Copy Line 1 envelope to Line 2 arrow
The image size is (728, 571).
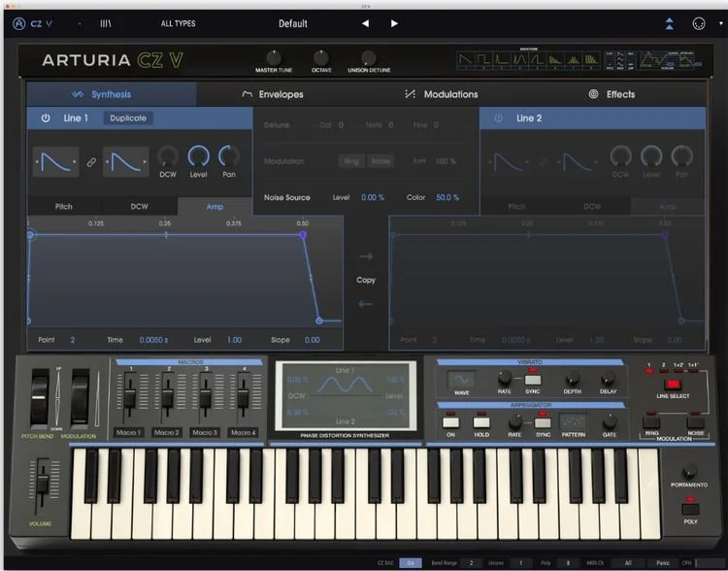click(366, 256)
